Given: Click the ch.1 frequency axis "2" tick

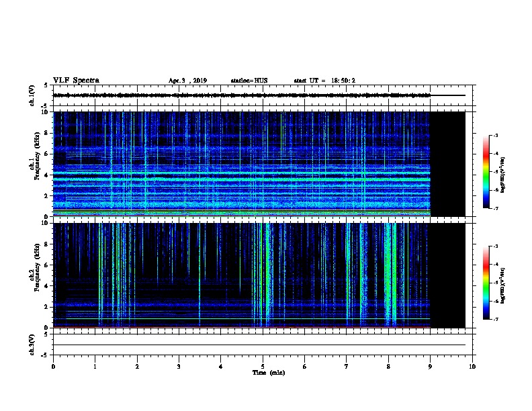Looking at the screenshot, I should point(48,196).
